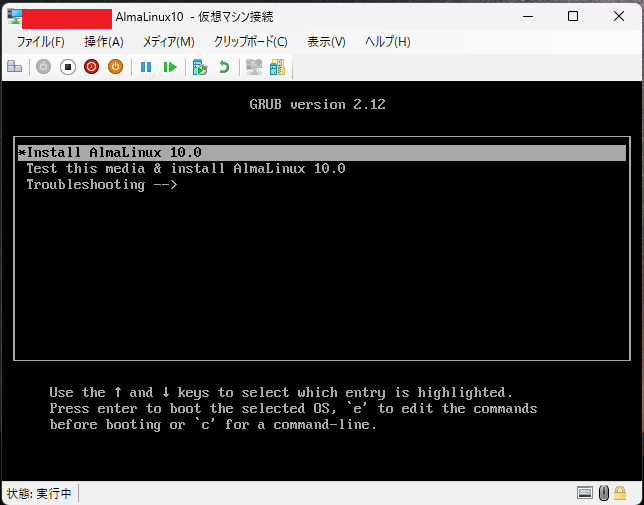This screenshot has width=644, height=505.
Task: Close the virtual machine connection window
Action: [x=619, y=16]
